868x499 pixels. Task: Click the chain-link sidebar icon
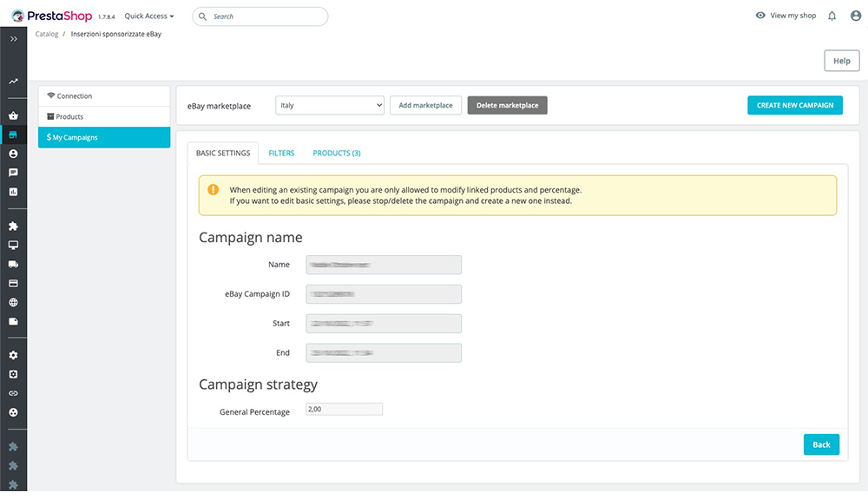point(13,393)
